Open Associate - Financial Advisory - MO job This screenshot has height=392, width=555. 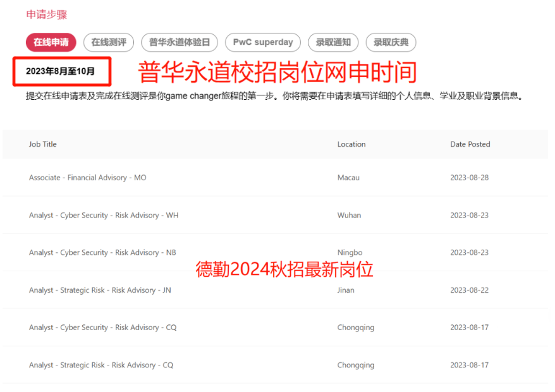point(88,178)
